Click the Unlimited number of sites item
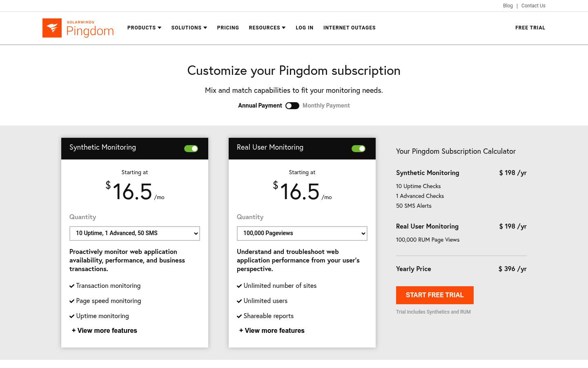 [x=277, y=286]
